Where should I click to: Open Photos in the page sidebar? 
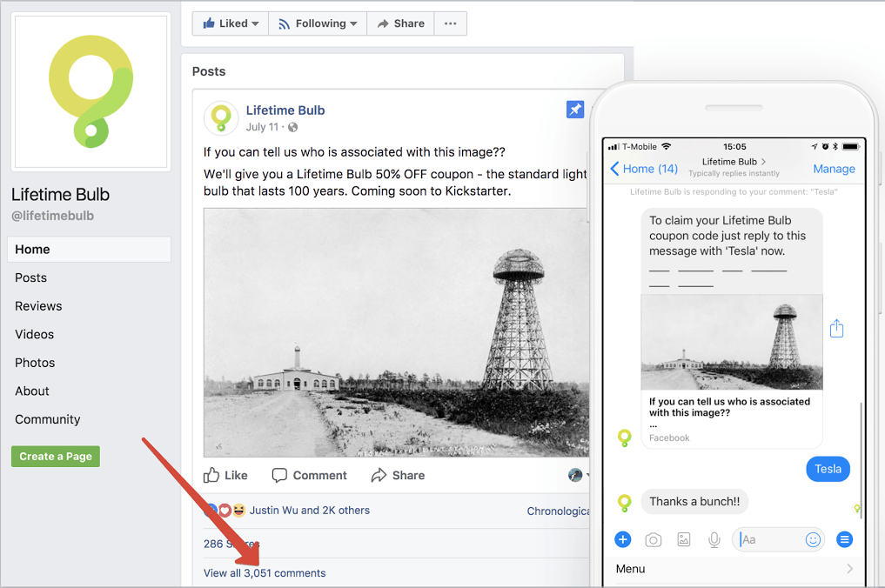click(x=35, y=362)
